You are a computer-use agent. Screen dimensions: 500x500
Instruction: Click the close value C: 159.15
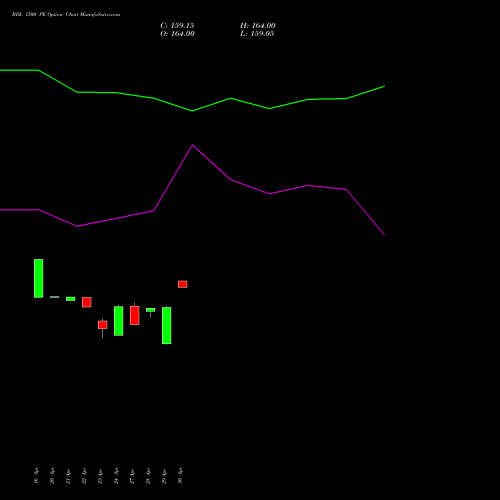[177, 26]
